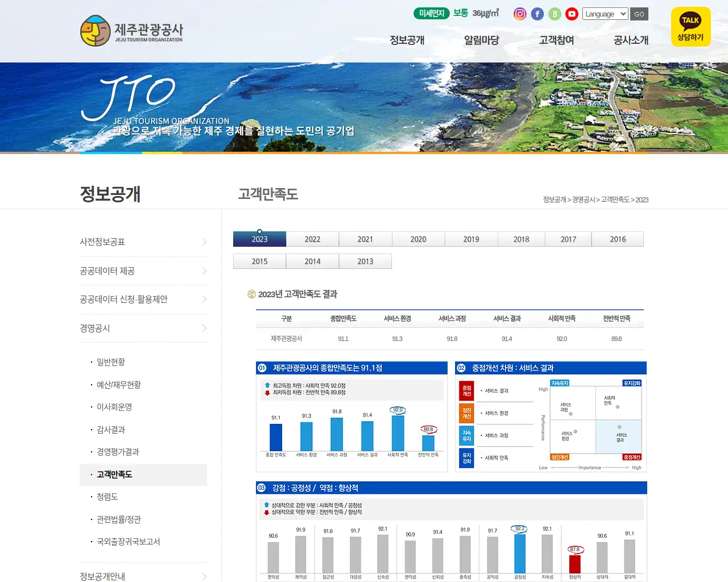This screenshot has height=582, width=728.
Task: Switch to the 2015 results tab
Action: coord(259,261)
